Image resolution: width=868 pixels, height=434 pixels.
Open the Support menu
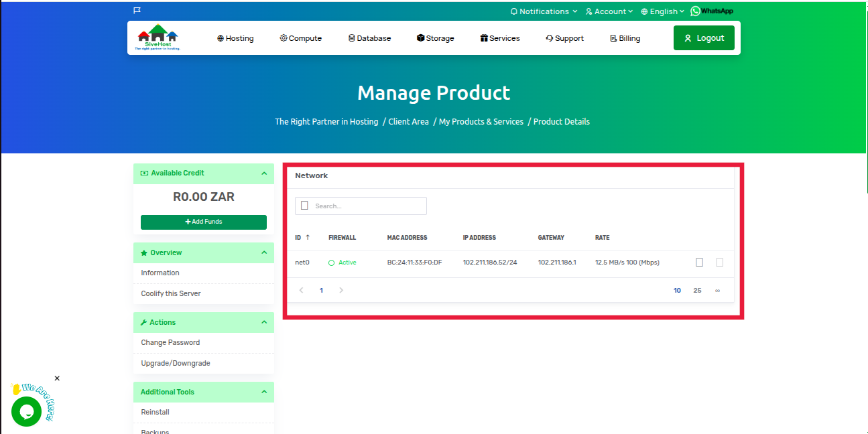pyautogui.click(x=564, y=38)
